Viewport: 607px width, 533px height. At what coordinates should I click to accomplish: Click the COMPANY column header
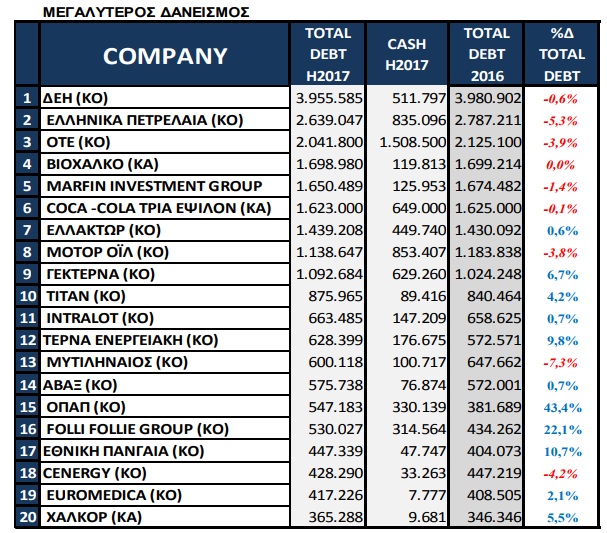165,56
